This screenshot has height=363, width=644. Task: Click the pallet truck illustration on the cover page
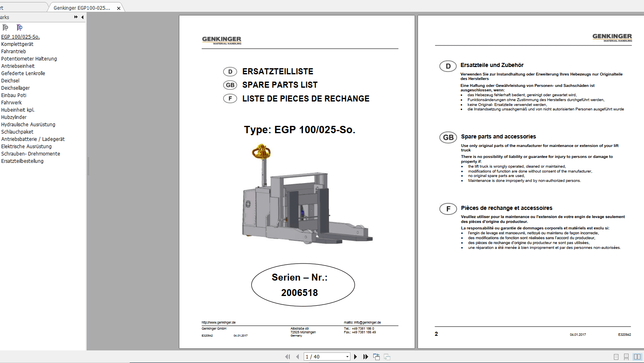307,194
